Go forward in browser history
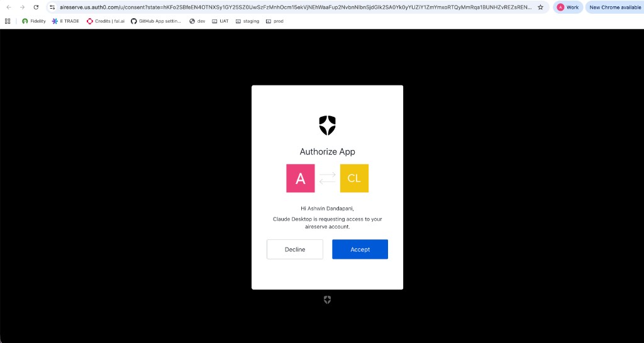 22,8
